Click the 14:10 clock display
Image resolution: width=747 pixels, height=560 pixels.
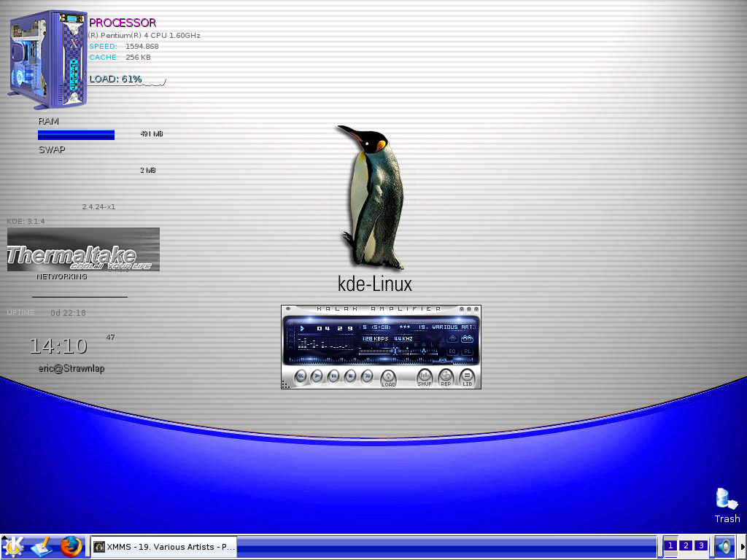58,346
